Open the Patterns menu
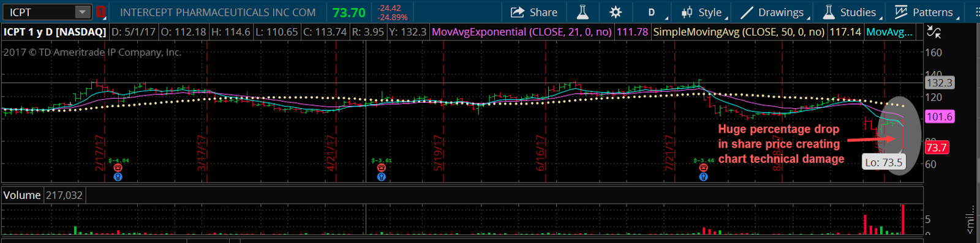This screenshot has height=243, width=980. click(925, 12)
